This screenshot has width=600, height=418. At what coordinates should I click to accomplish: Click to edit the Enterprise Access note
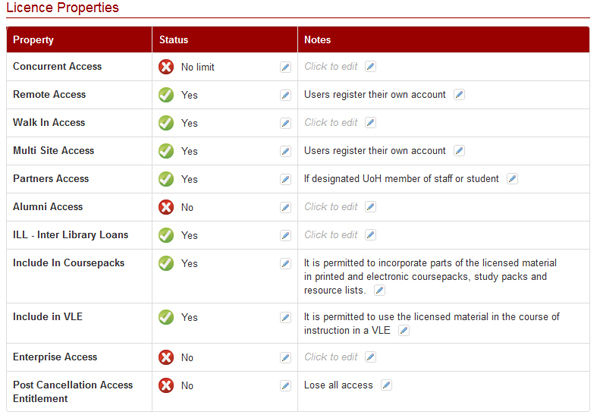coord(330,357)
